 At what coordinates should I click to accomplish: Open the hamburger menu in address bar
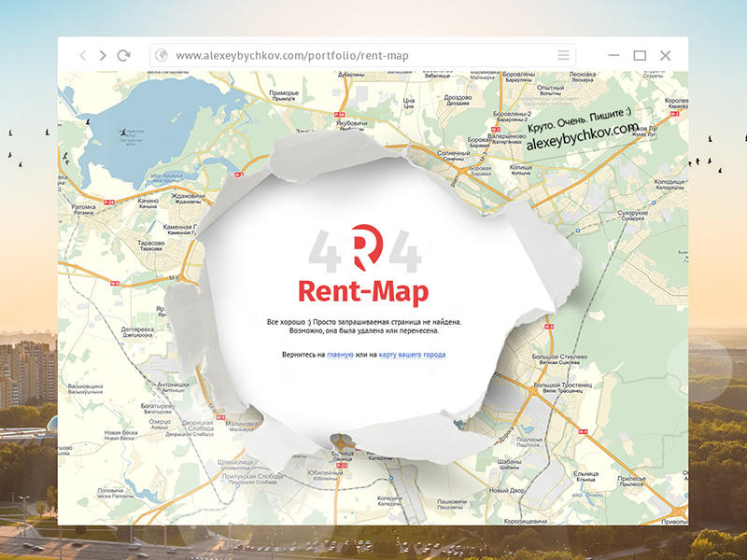[x=564, y=55]
